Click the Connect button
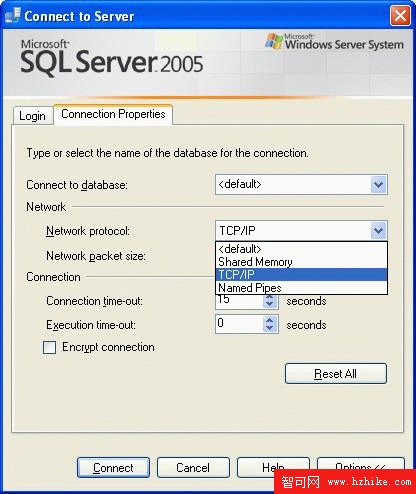Image resolution: width=416 pixels, height=494 pixels. coord(113,468)
